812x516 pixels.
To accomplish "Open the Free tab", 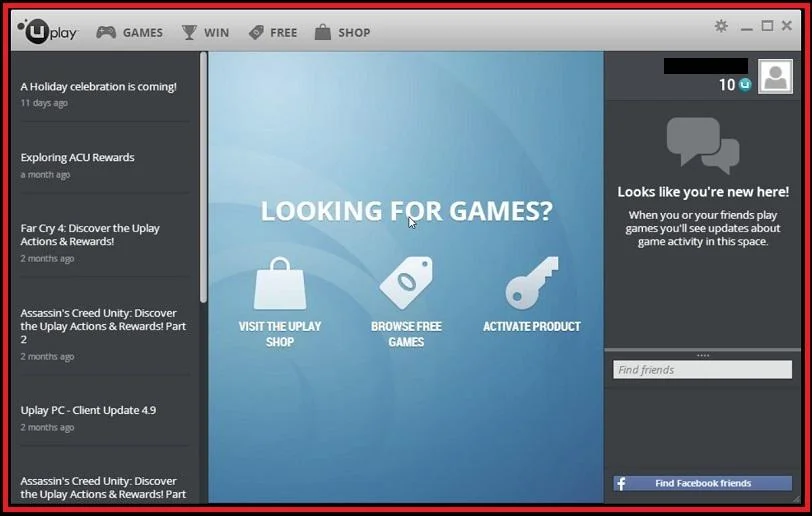I will pos(273,32).
